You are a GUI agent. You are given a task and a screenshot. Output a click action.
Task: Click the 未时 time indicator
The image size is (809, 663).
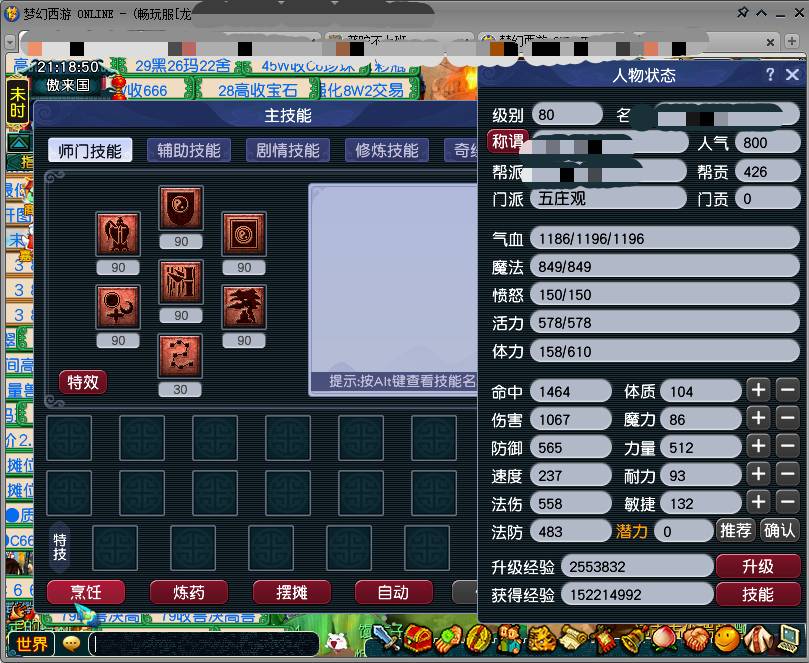[17, 102]
